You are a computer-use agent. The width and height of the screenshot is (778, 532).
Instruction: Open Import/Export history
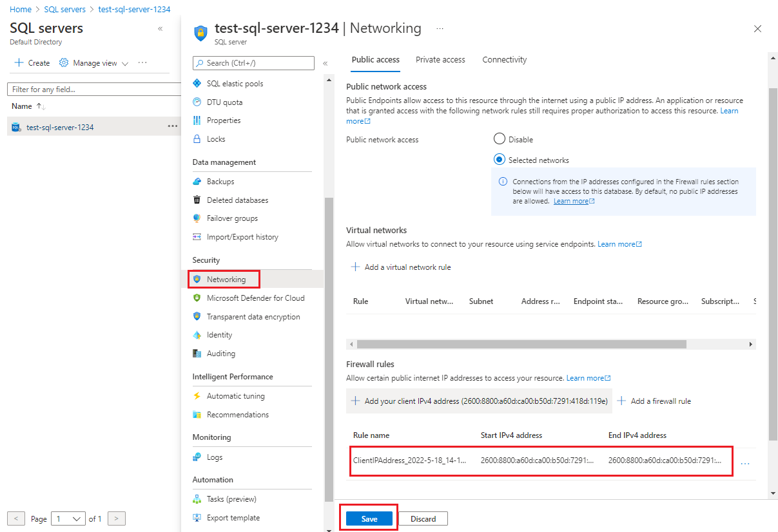pyautogui.click(x=242, y=237)
